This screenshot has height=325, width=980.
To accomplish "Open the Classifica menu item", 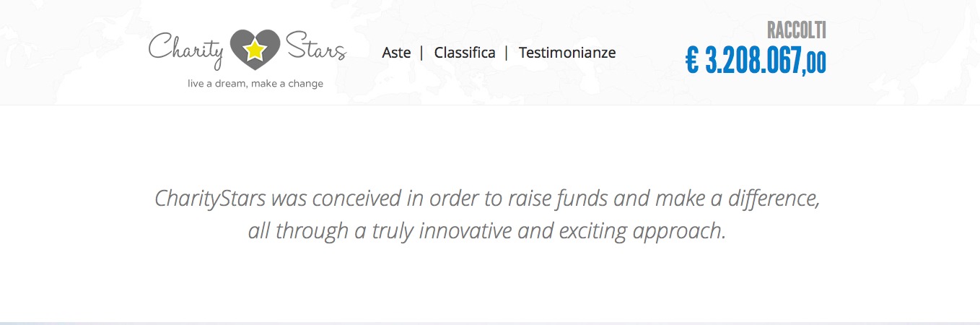I will pos(465,53).
